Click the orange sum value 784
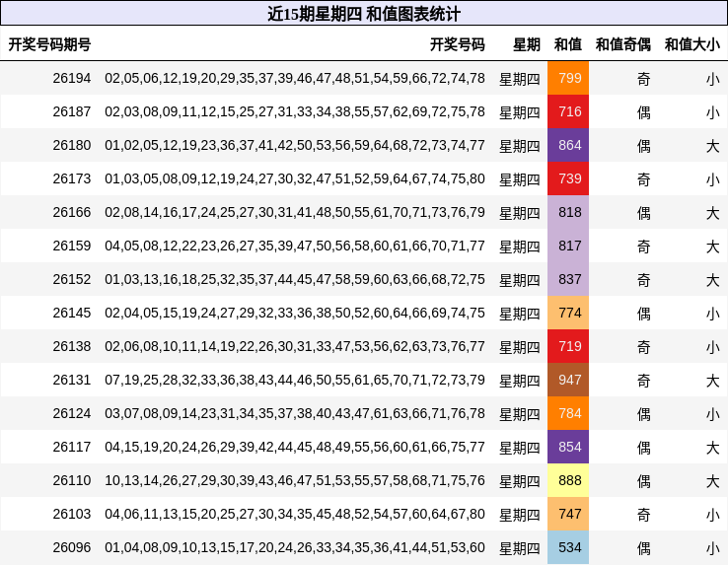 [x=568, y=413]
